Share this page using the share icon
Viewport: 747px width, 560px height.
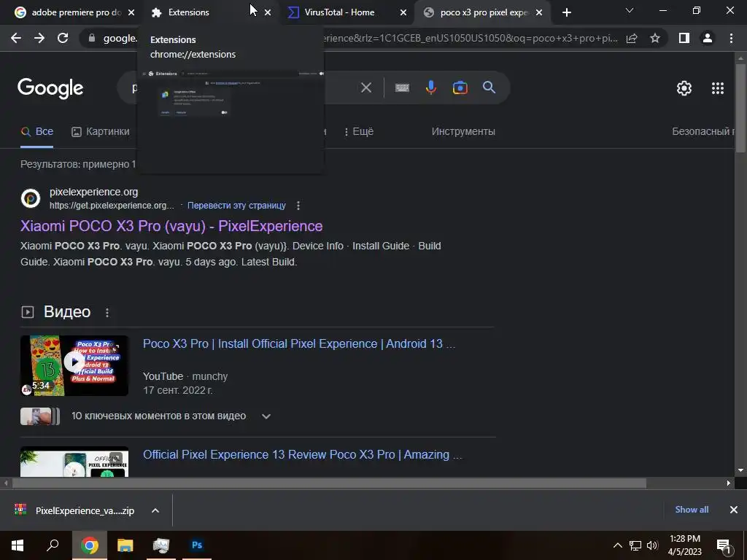coord(632,38)
